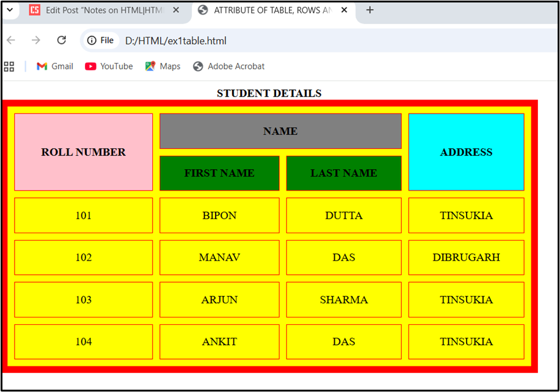Click the pink ROLL NUMBER header cell
560x392 pixels.
pyautogui.click(x=84, y=152)
